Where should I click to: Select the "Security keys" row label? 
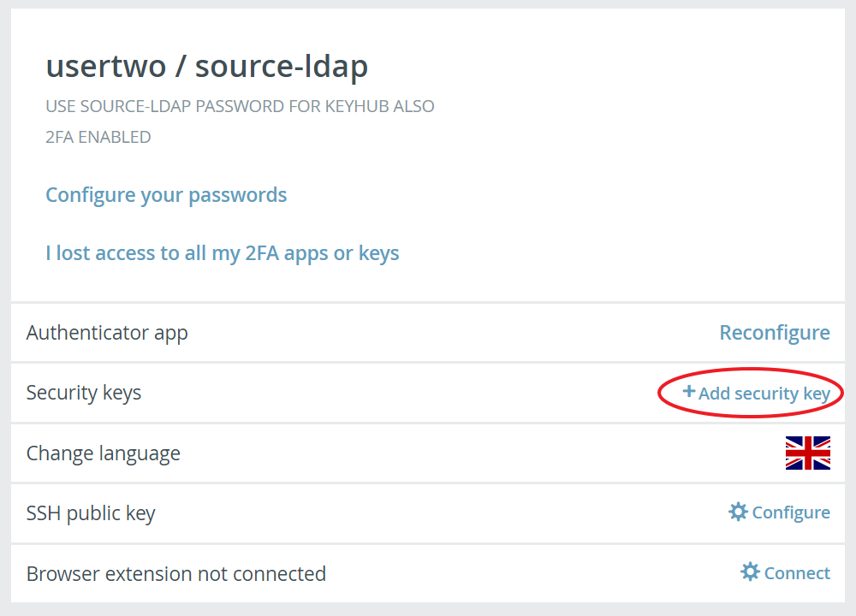click(84, 393)
